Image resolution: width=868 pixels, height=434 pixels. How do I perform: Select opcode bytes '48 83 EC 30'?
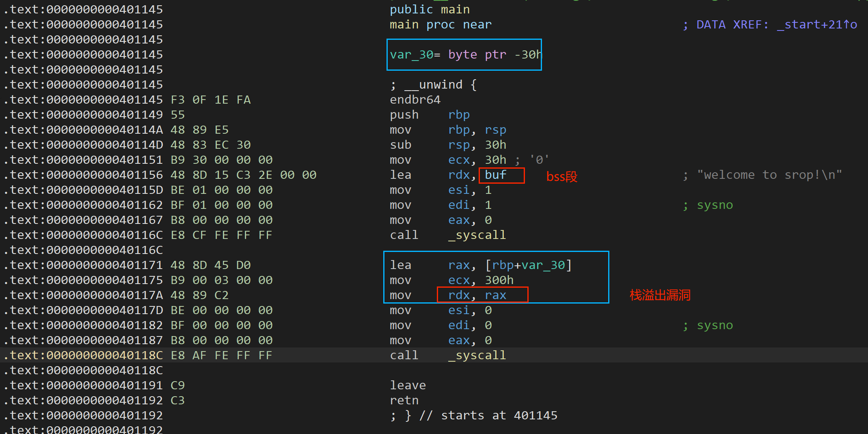tap(211, 145)
